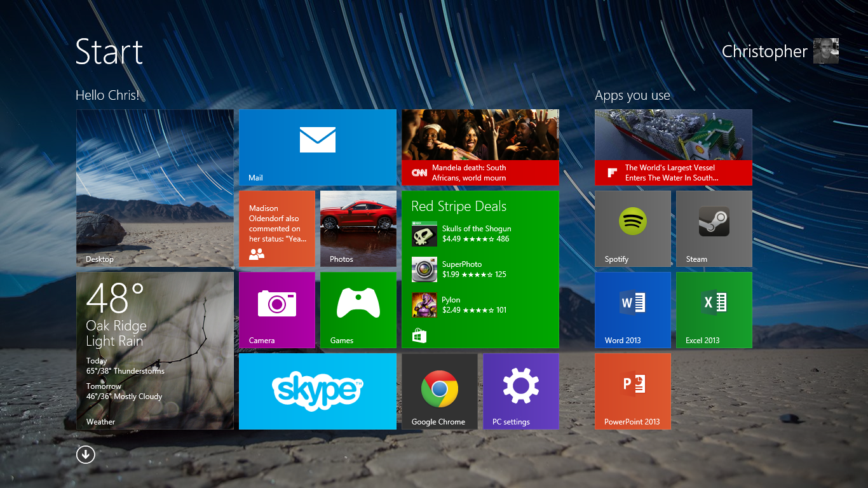Select Skulls of the Shogun $4.49 deal

(x=477, y=234)
